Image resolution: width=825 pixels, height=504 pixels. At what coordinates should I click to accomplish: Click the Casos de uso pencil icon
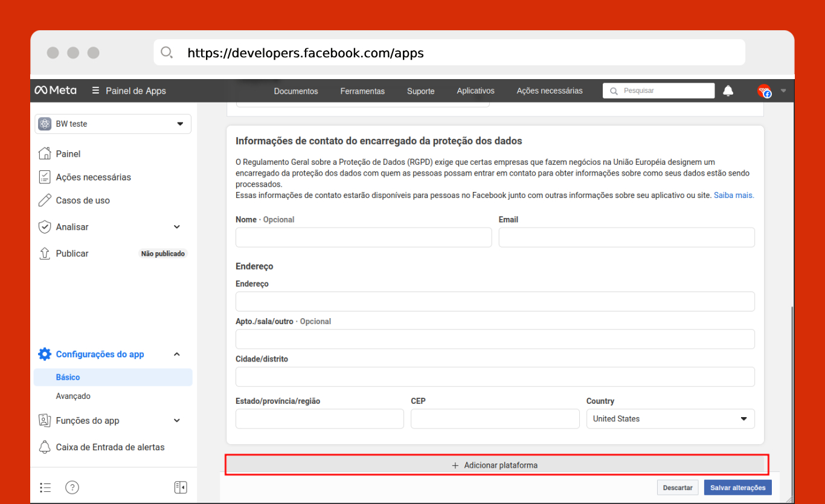coord(45,200)
